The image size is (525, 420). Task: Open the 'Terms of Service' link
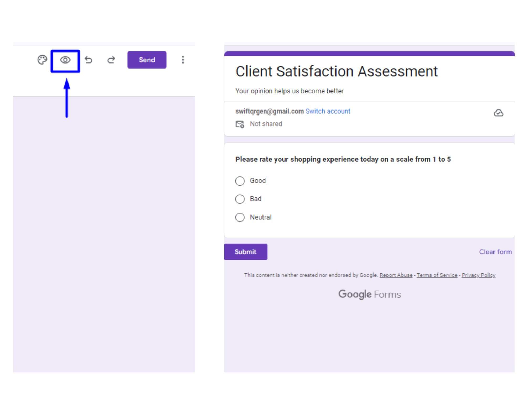pyautogui.click(x=437, y=275)
